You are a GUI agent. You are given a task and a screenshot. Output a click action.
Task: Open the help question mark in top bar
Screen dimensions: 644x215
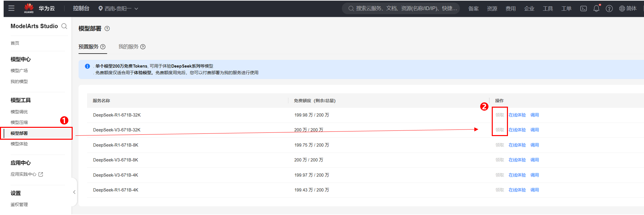coord(609,9)
